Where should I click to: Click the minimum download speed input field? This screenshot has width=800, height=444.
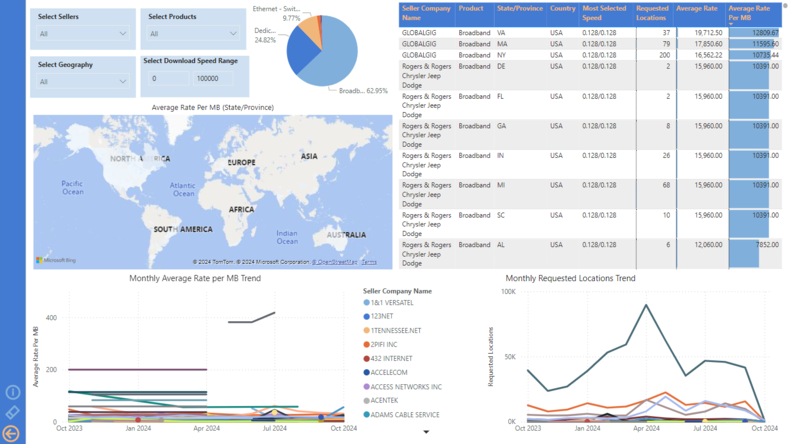coord(167,78)
